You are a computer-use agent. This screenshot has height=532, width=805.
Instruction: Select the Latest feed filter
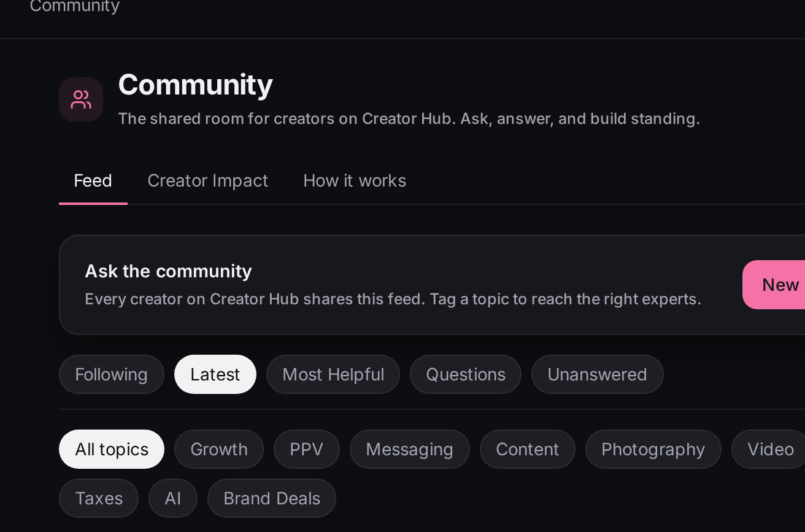(215, 374)
